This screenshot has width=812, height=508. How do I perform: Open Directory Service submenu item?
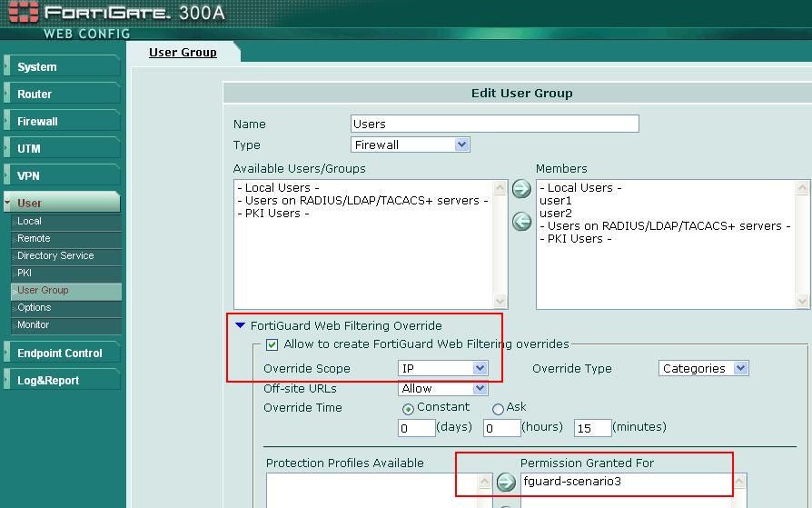[66, 255]
